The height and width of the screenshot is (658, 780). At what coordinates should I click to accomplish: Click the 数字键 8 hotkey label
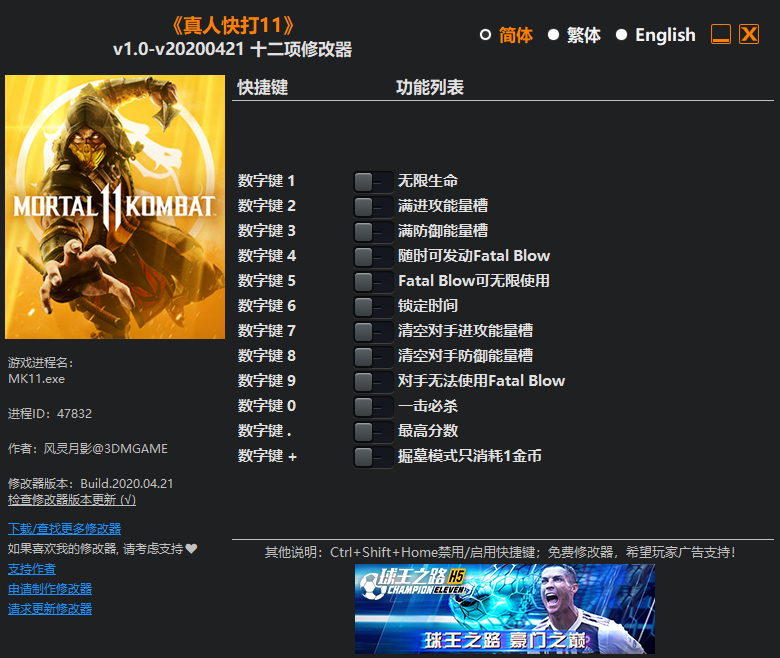coord(267,356)
